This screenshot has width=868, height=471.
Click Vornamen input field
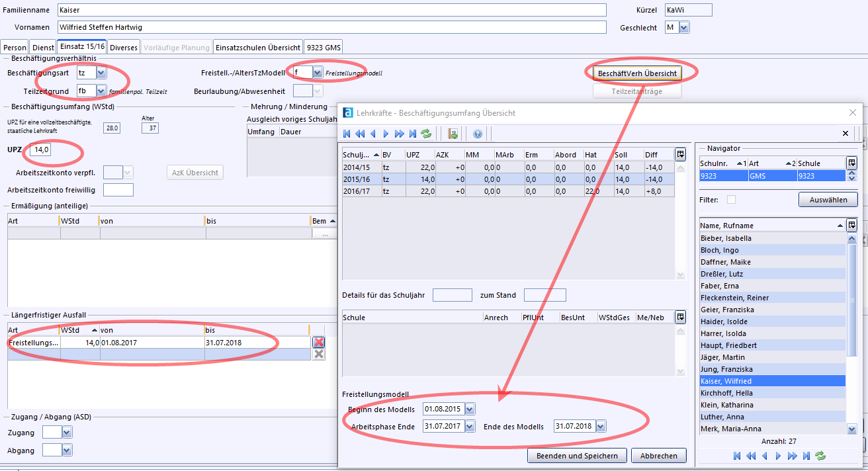click(331, 27)
